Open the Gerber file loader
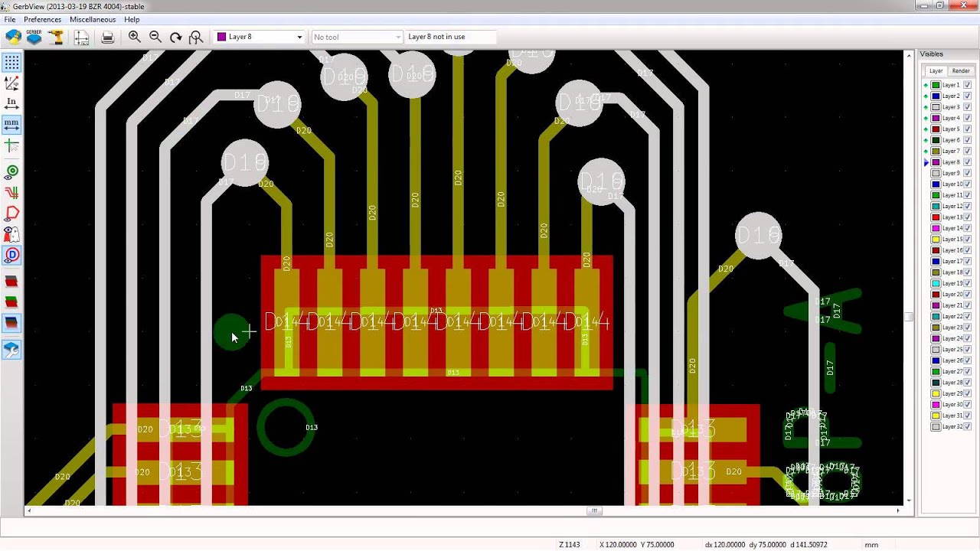Image resolution: width=980 pixels, height=551 pixels. click(34, 36)
